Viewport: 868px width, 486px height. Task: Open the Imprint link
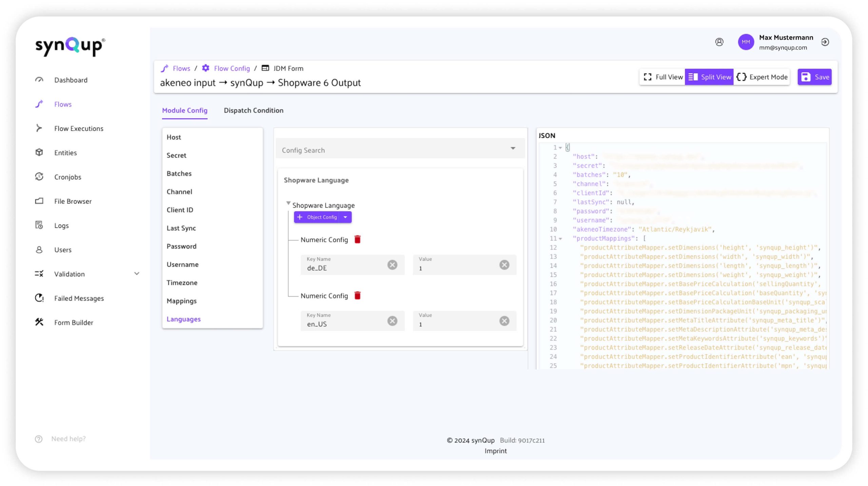(495, 451)
